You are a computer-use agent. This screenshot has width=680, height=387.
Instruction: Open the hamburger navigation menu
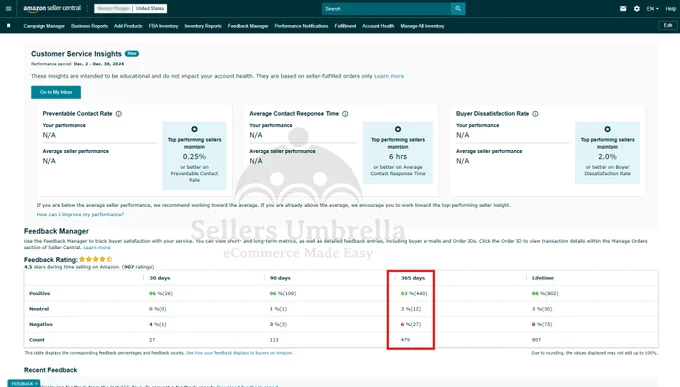pos(8,9)
